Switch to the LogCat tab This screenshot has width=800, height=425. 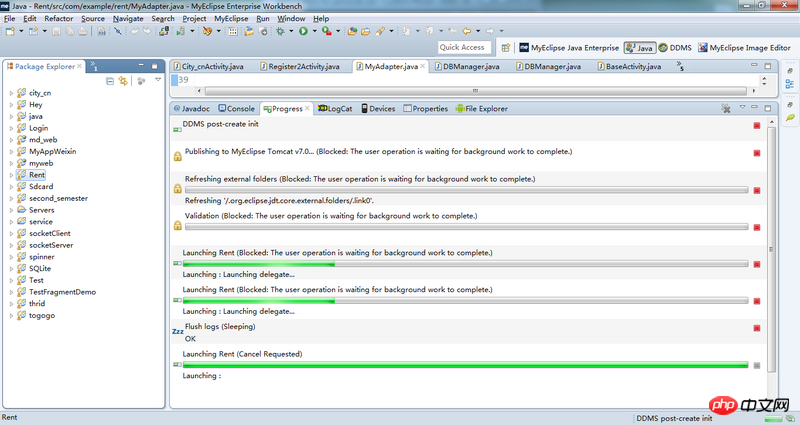tap(335, 108)
